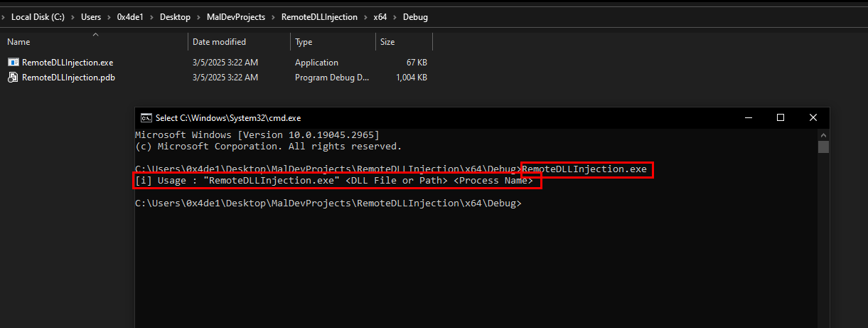The image size is (868, 328).
Task: Close the cmd.exe window
Action: 813,117
